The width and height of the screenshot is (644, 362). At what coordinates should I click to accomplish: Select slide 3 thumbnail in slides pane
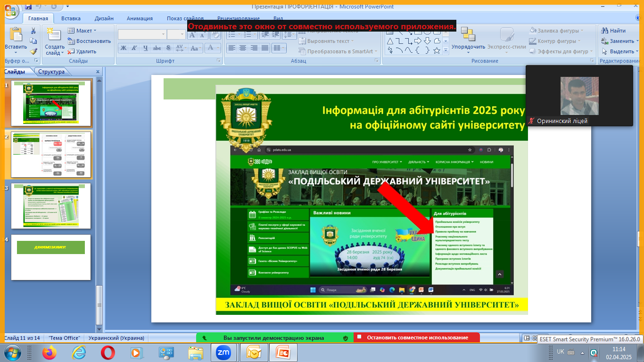coord(51,205)
